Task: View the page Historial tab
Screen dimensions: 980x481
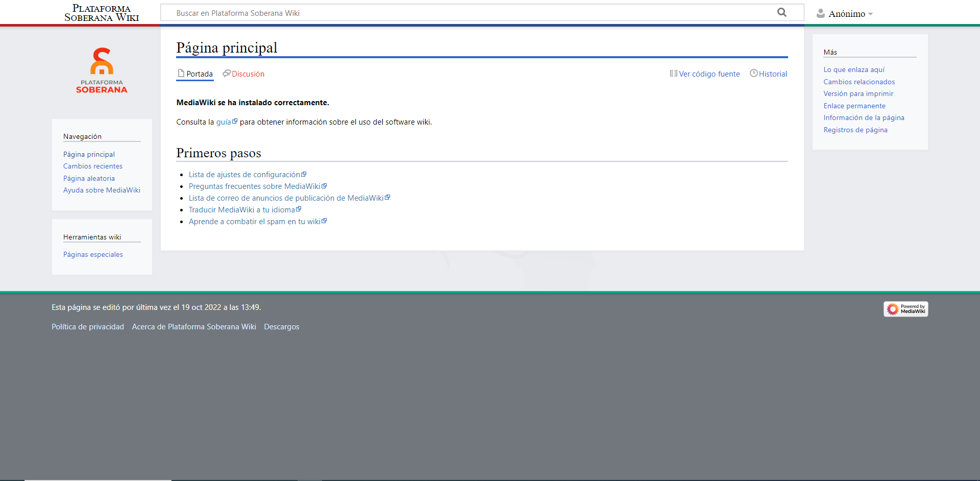Action: [x=768, y=74]
